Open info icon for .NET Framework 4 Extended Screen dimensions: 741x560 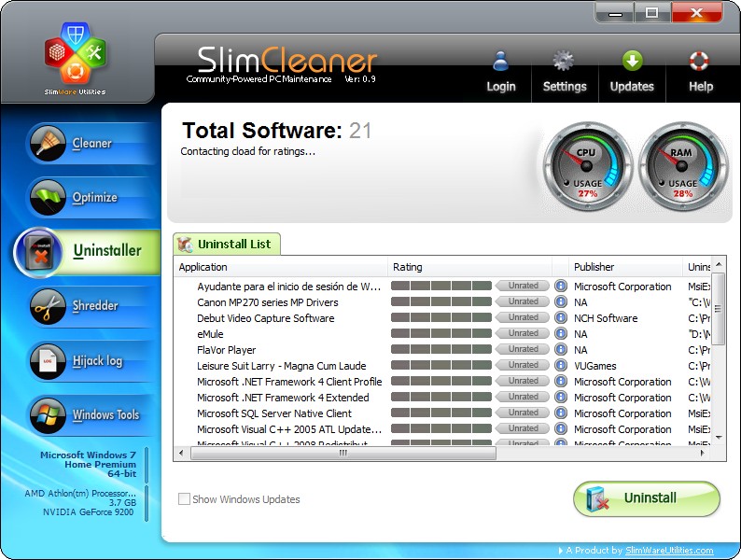click(x=561, y=397)
